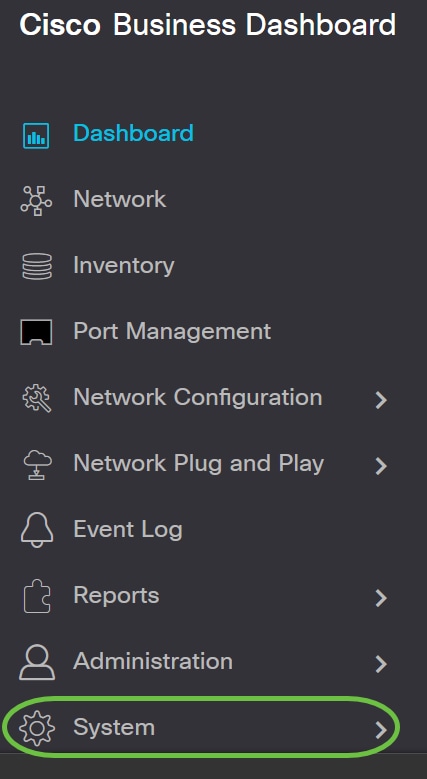Select the Reports menu label
This screenshot has height=779, width=427.
coord(116,596)
